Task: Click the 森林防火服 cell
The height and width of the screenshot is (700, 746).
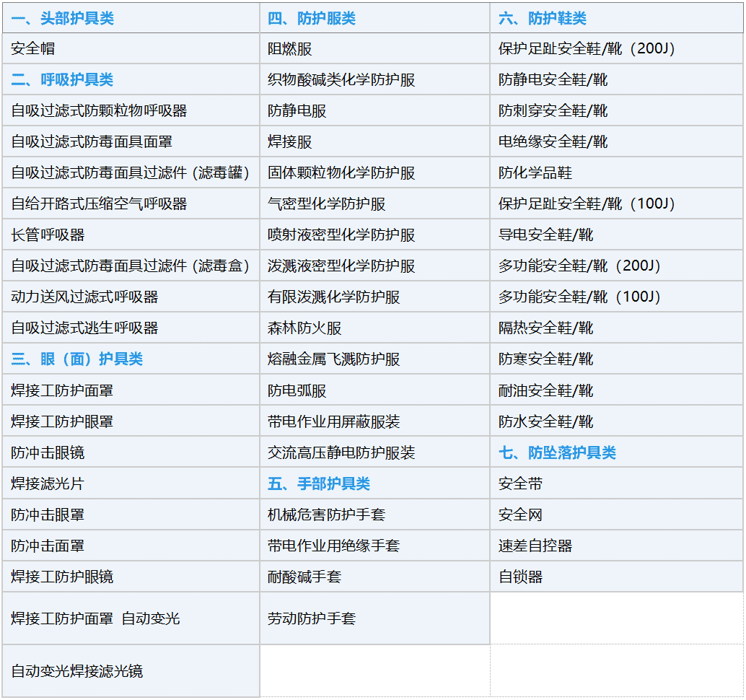Action: (x=375, y=328)
